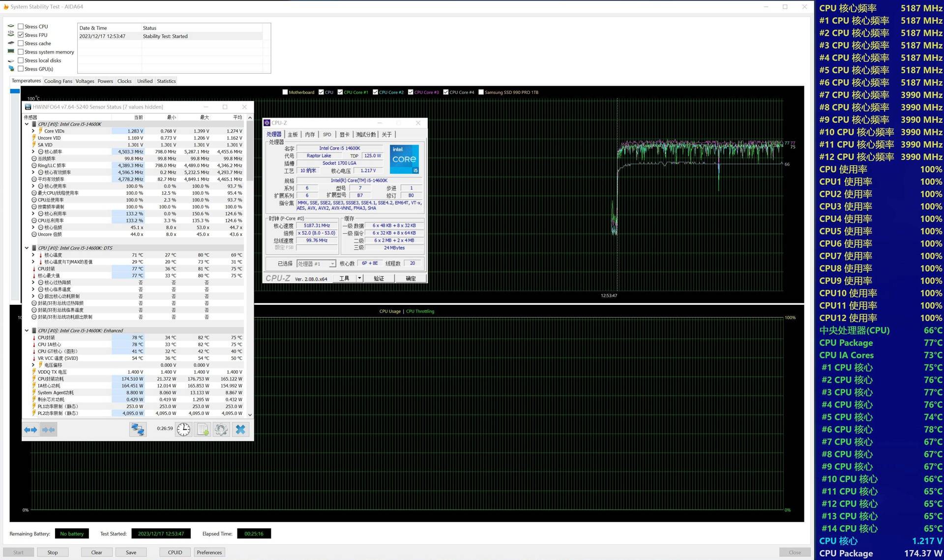This screenshot has width=944, height=560.
Task: Open the SPD tab in CPU-Z
Action: point(327,134)
